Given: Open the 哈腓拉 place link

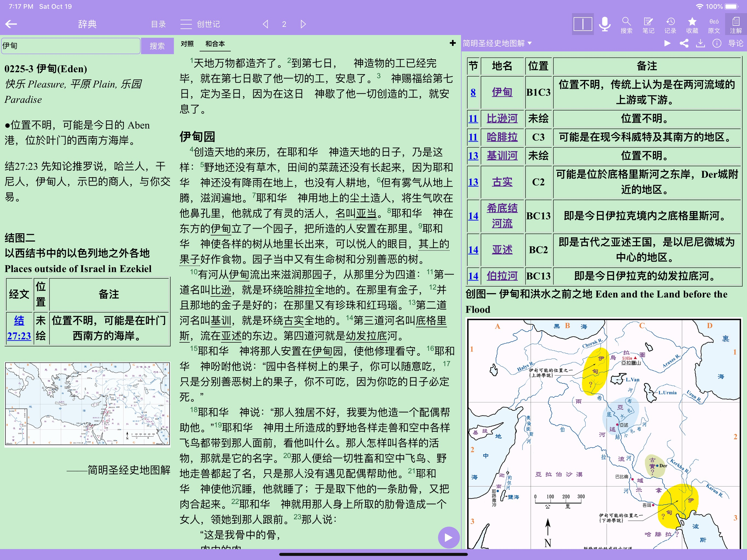Looking at the screenshot, I should (502, 137).
